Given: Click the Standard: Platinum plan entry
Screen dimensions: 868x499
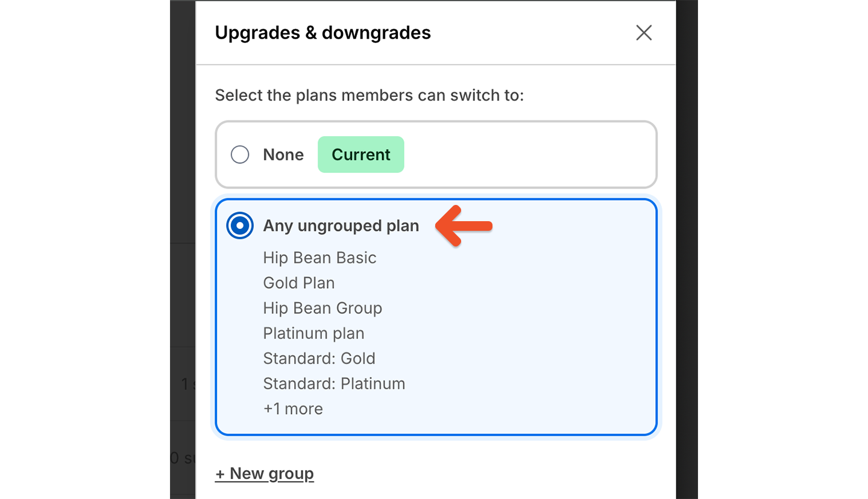Looking at the screenshot, I should (333, 383).
